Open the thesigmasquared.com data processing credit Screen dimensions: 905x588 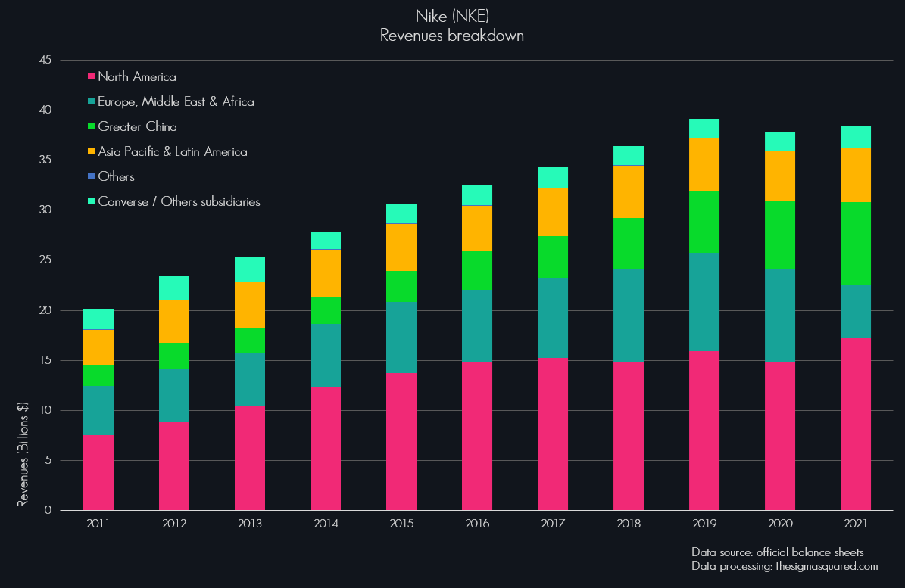click(x=785, y=566)
